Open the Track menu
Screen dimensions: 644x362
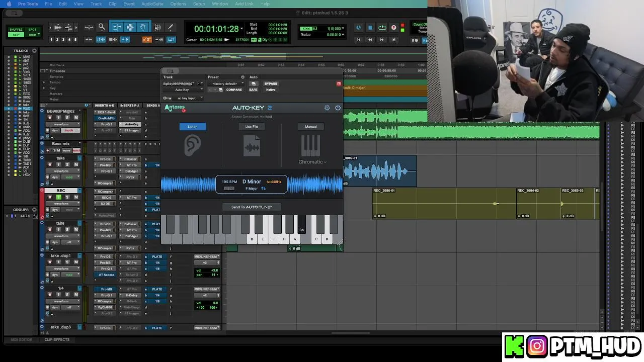(96, 4)
